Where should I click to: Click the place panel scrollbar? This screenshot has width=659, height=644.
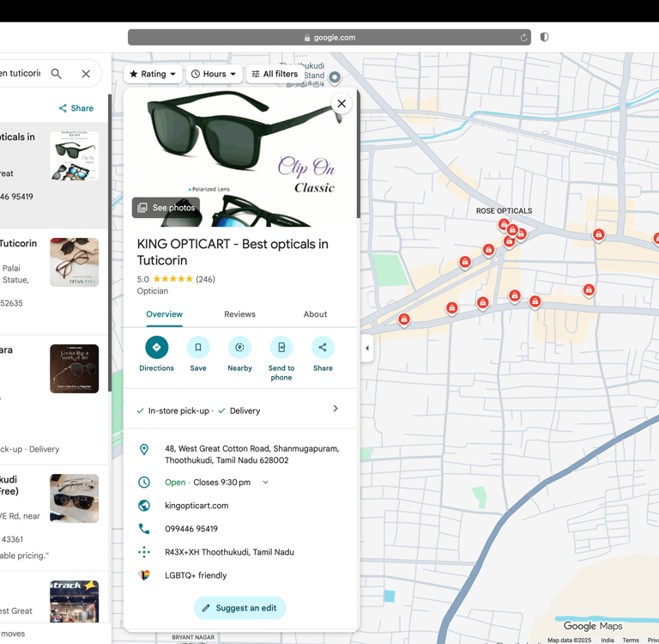359,154
